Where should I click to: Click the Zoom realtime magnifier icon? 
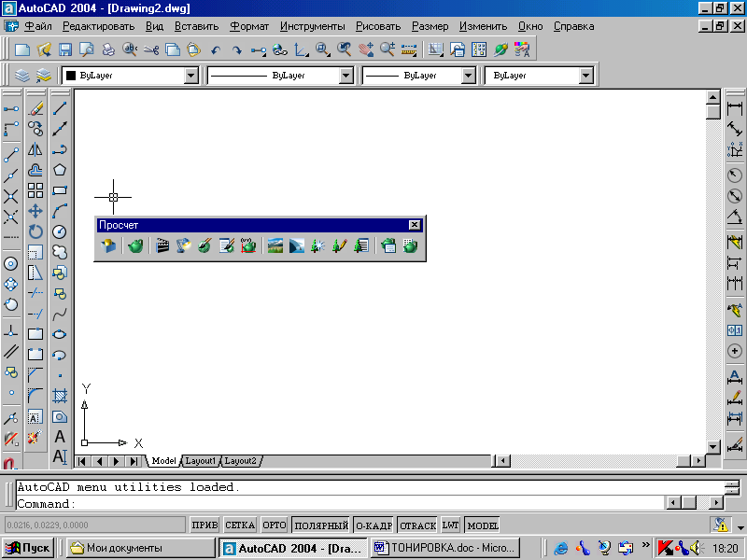[388, 49]
